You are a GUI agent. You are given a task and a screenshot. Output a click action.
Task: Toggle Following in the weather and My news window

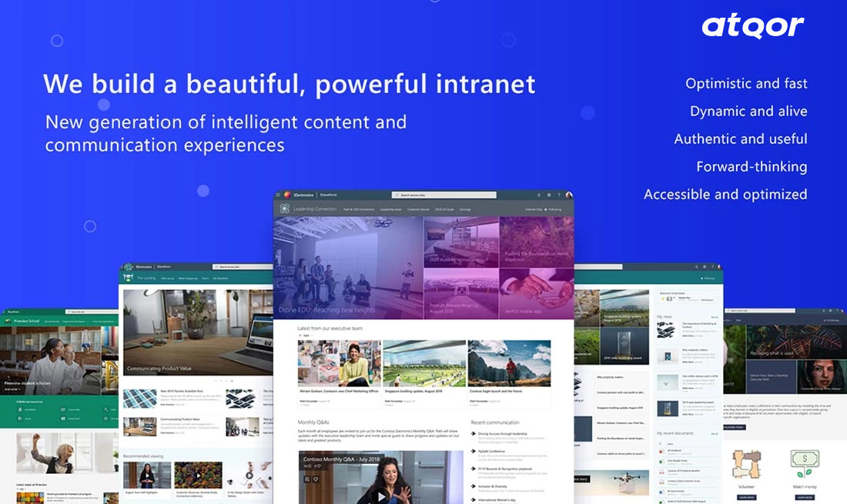click(708, 279)
